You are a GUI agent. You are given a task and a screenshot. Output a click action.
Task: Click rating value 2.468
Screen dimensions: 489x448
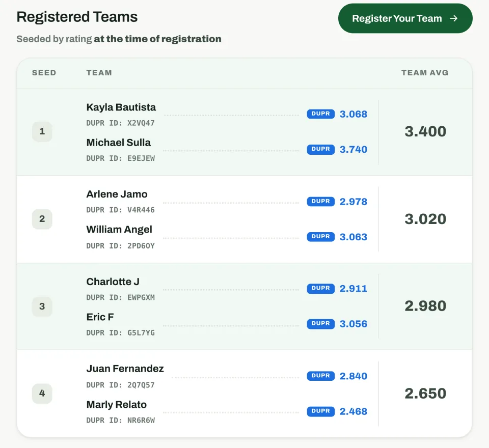pyautogui.click(x=354, y=411)
